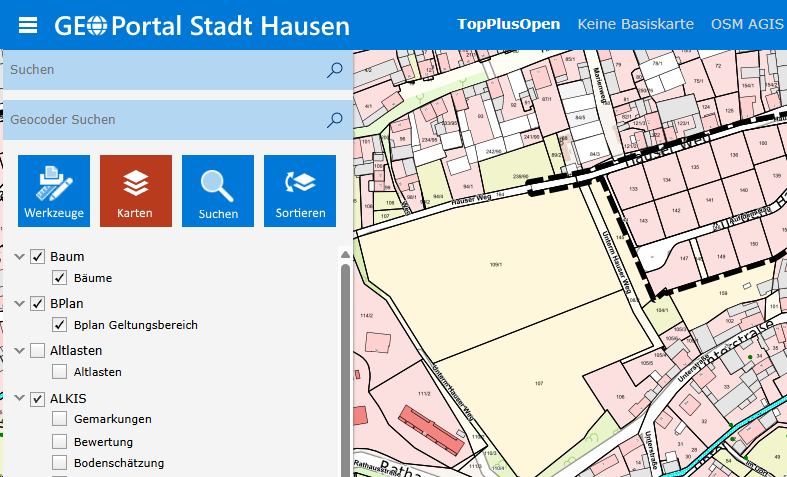Click the Bewertung label
787x477 pixels.
pyautogui.click(x=103, y=442)
